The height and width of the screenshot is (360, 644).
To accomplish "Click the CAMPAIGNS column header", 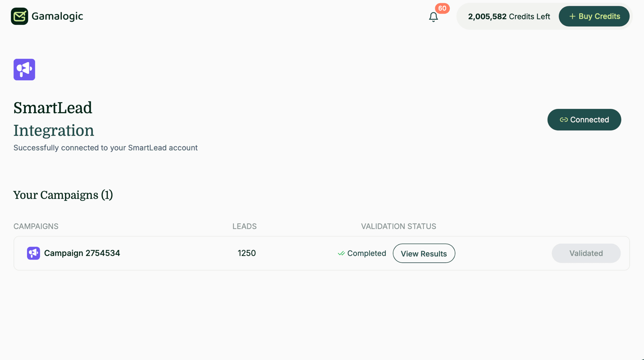I will coord(36,226).
